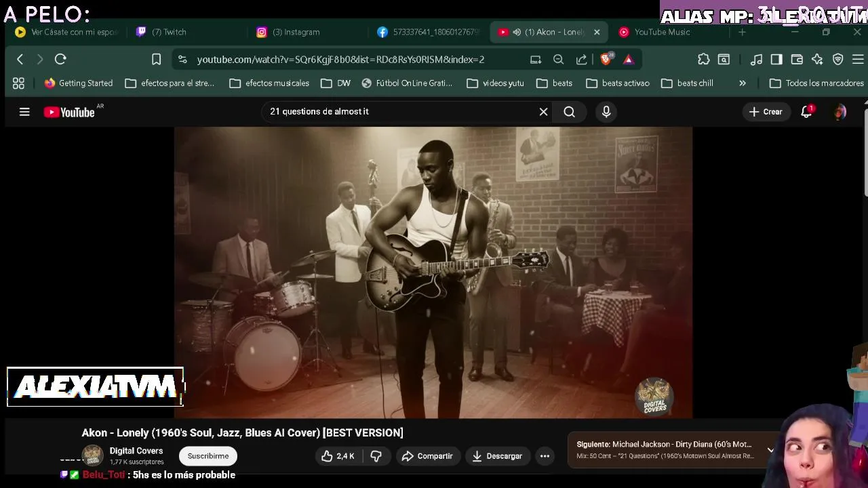Open the Digital Covers channel avatar
868x488 pixels.
(x=92, y=455)
